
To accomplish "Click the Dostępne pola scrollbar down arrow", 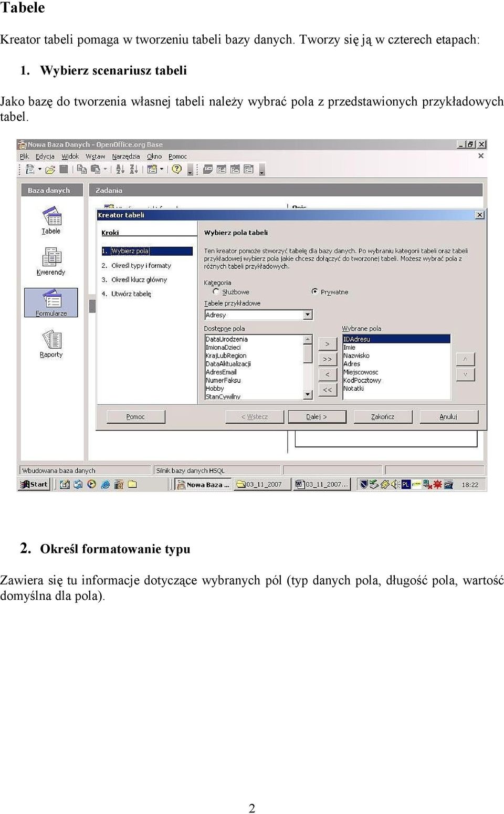I will (308, 394).
